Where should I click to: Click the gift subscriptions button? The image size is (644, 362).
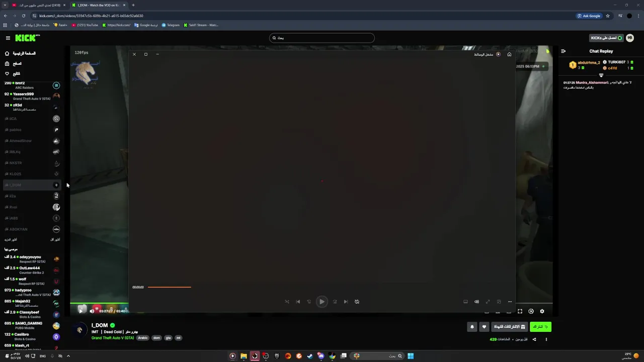tap(509, 327)
